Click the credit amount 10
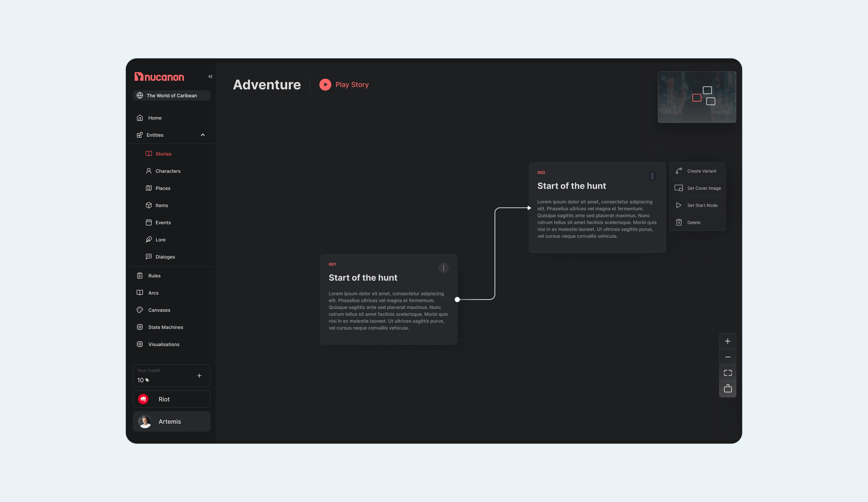Screen dimensions: 868x502 tap(141, 380)
